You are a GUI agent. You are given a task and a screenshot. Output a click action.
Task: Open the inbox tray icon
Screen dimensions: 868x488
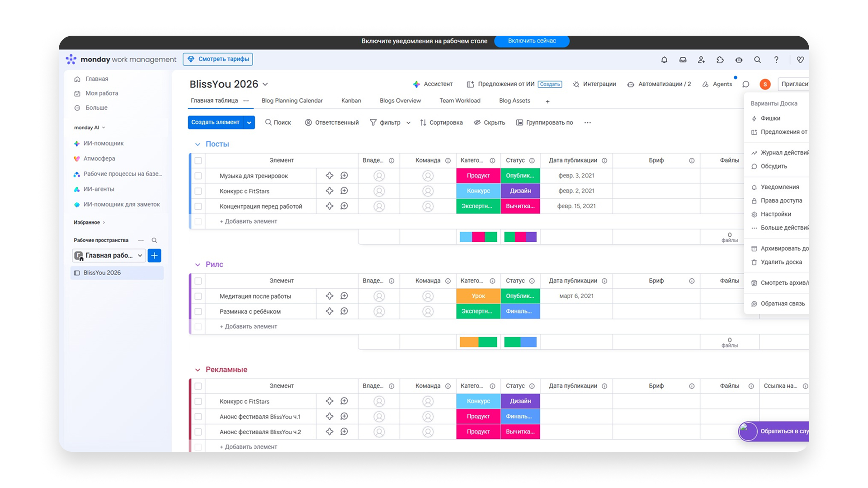point(683,60)
